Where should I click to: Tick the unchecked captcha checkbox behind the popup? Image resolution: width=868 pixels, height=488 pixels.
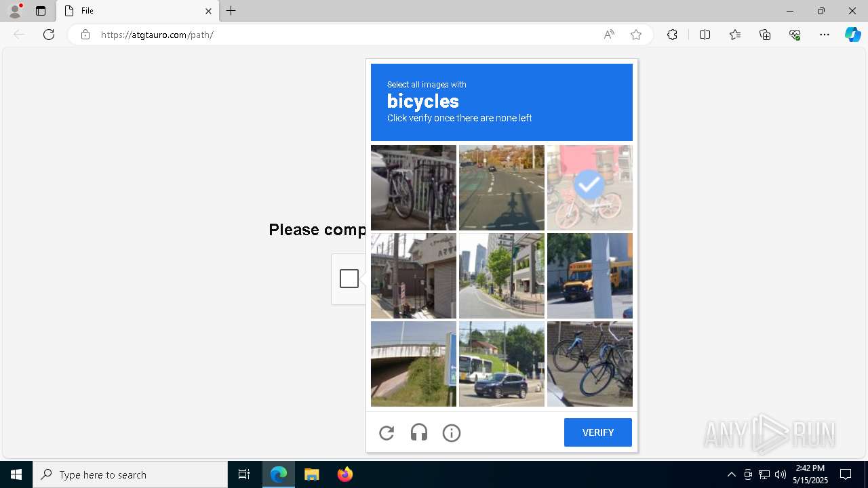click(349, 279)
